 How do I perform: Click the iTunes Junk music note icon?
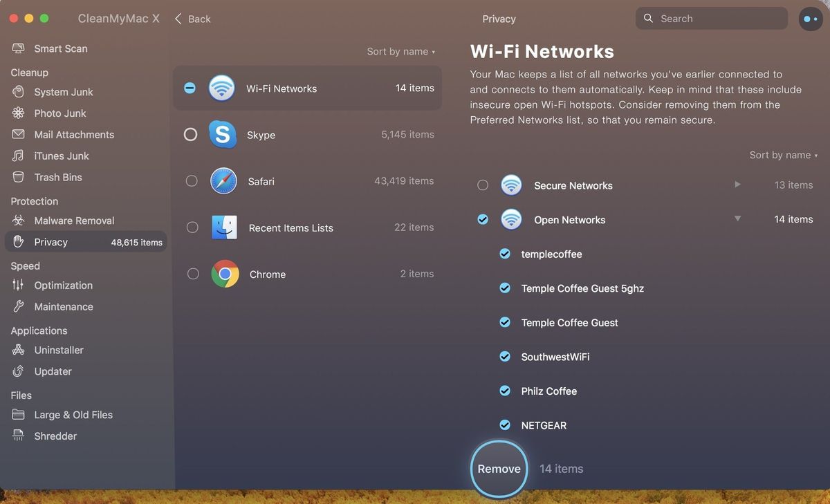click(19, 156)
